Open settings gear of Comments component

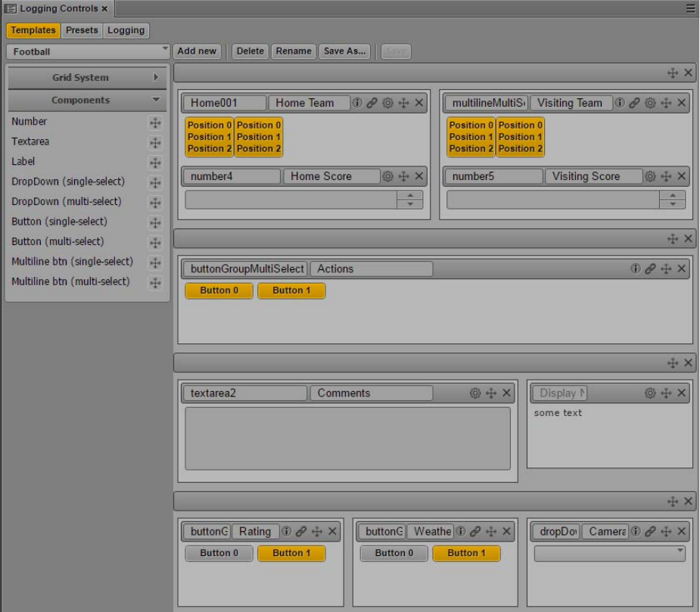475,393
